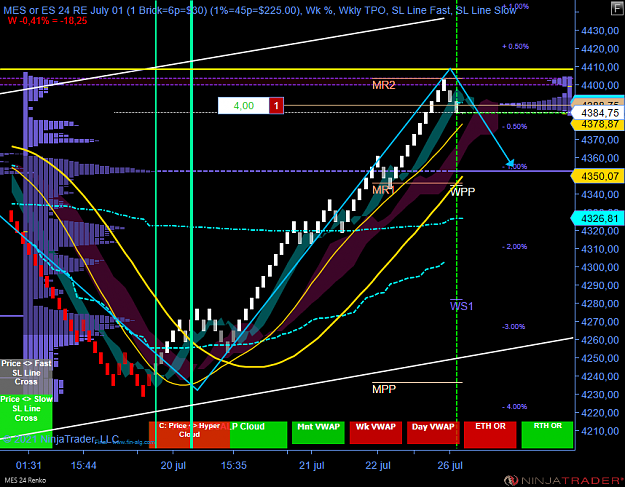Click the yellow 4378,87 price marker
The image size is (625, 487).
tap(597, 124)
